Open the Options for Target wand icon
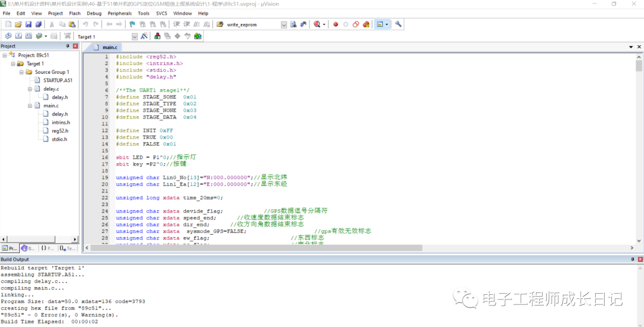 click(x=143, y=36)
